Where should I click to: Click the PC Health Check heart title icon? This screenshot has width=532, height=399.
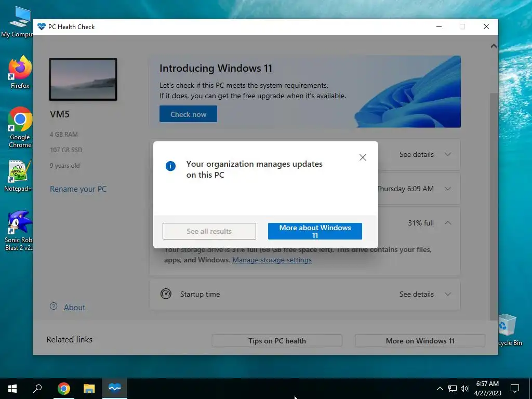pos(42,27)
